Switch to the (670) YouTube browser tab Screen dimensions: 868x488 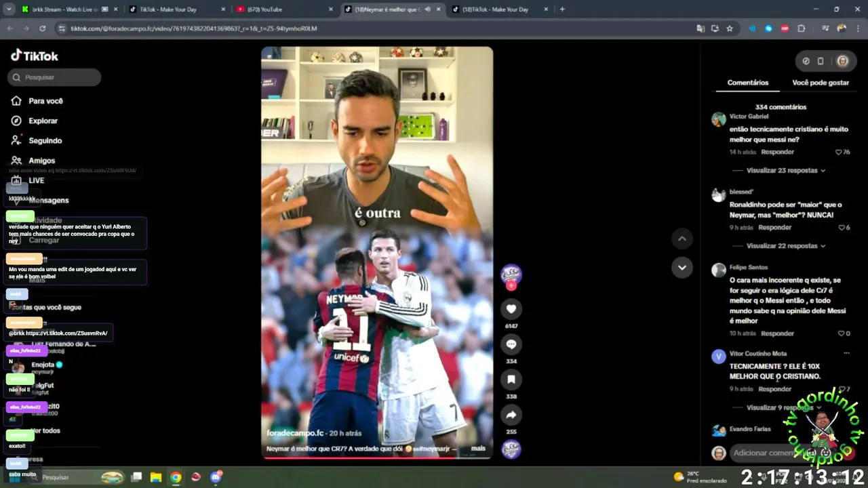[284, 9]
